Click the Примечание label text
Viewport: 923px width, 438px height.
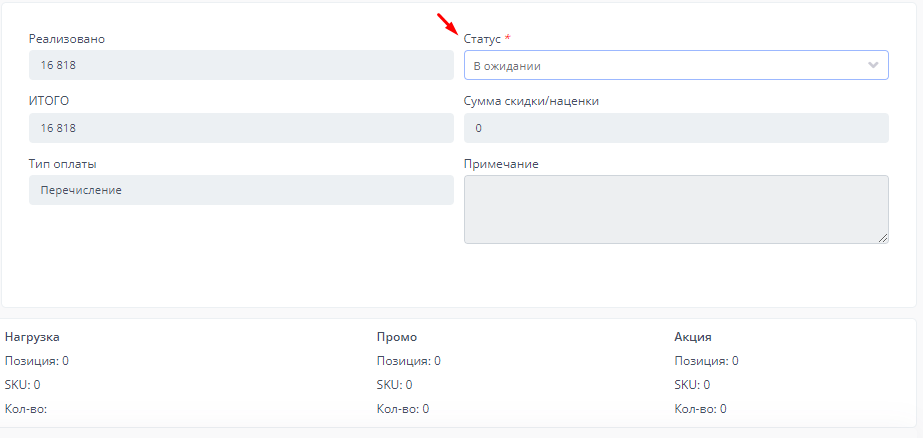click(501, 164)
